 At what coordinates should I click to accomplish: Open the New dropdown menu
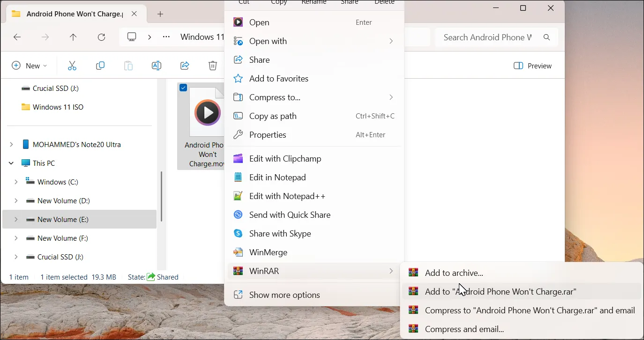(x=30, y=66)
